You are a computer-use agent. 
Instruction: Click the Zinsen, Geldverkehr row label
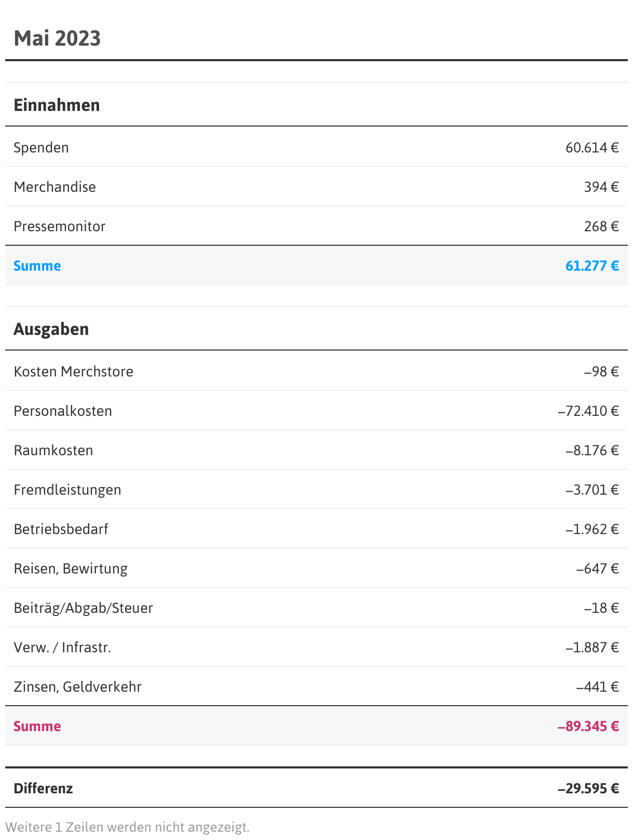pyautogui.click(x=77, y=687)
